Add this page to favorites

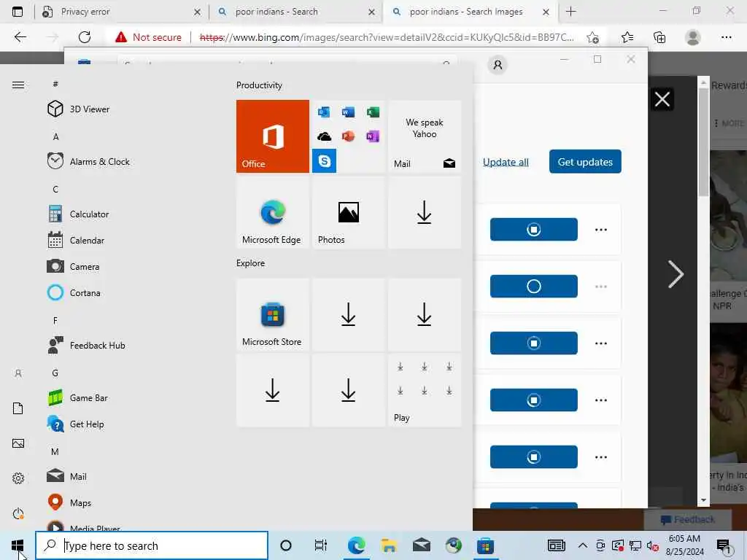point(592,37)
